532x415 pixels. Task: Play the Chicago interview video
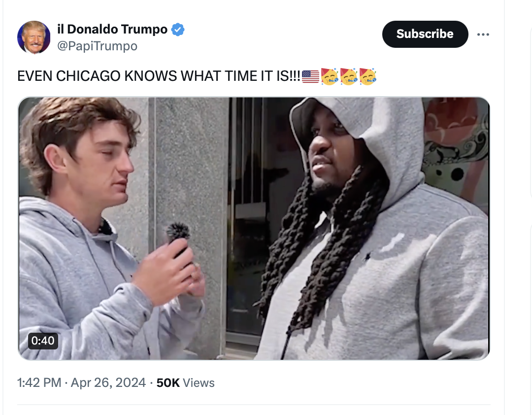[254, 229]
